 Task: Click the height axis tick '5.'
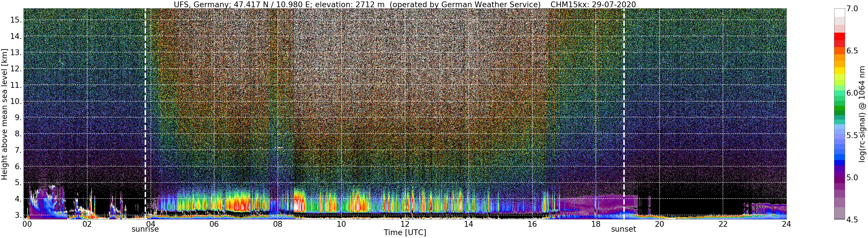(18, 183)
